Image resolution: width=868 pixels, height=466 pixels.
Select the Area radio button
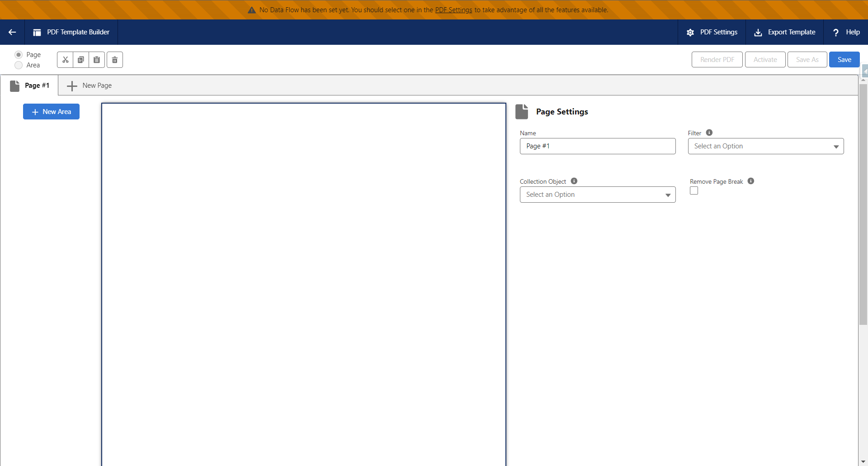[19, 65]
